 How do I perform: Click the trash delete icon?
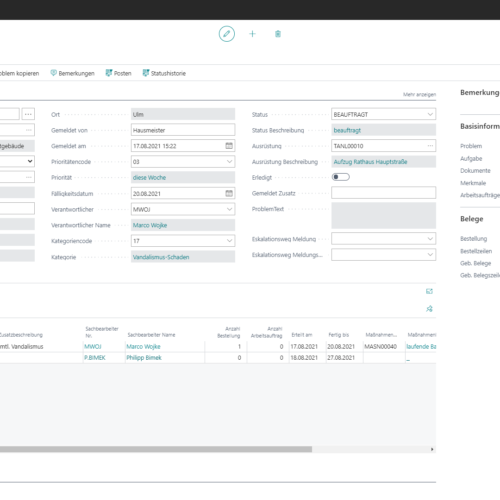tap(278, 34)
